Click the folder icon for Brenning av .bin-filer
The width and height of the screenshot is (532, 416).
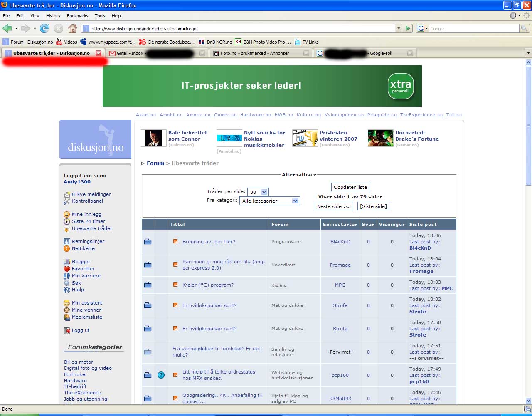click(x=148, y=241)
